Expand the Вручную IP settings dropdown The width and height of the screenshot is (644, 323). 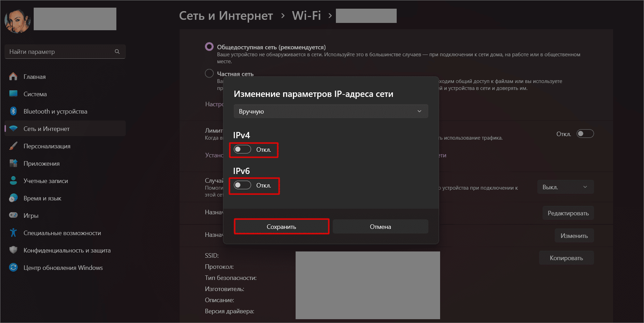pyautogui.click(x=330, y=111)
